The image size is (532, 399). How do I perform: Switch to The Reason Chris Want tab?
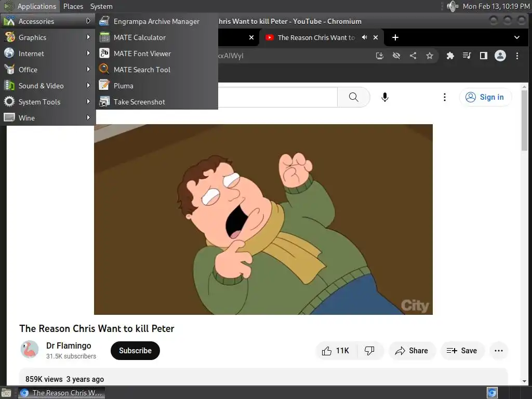click(x=316, y=37)
